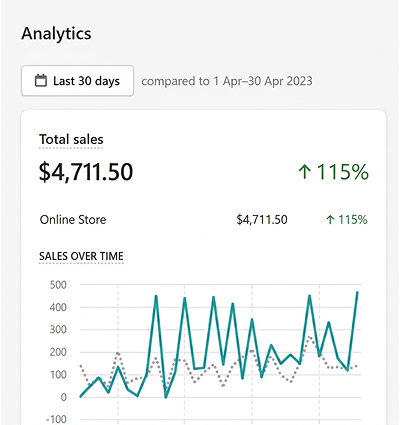Click the Online Store $4,711.50 amount
400x425 pixels.
[262, 220]
